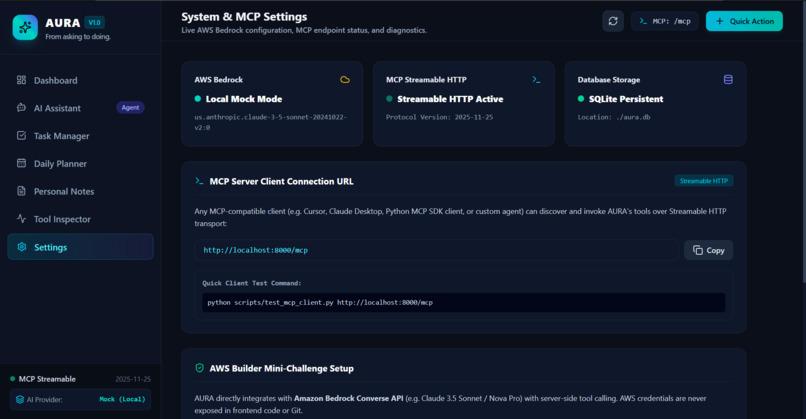
Task: Click the Amazon Bedrock Converse API bold text
Action: (x=349, y=398)
